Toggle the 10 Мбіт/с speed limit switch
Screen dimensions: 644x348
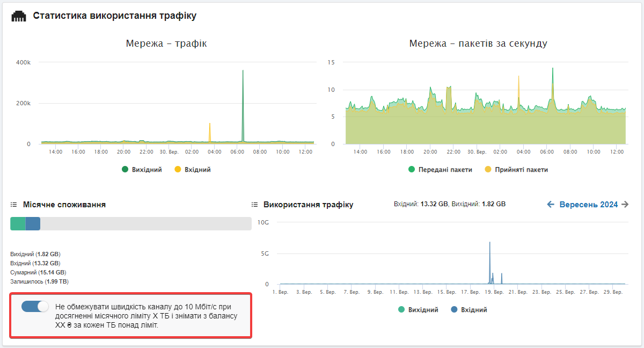[x=35, y=307]
